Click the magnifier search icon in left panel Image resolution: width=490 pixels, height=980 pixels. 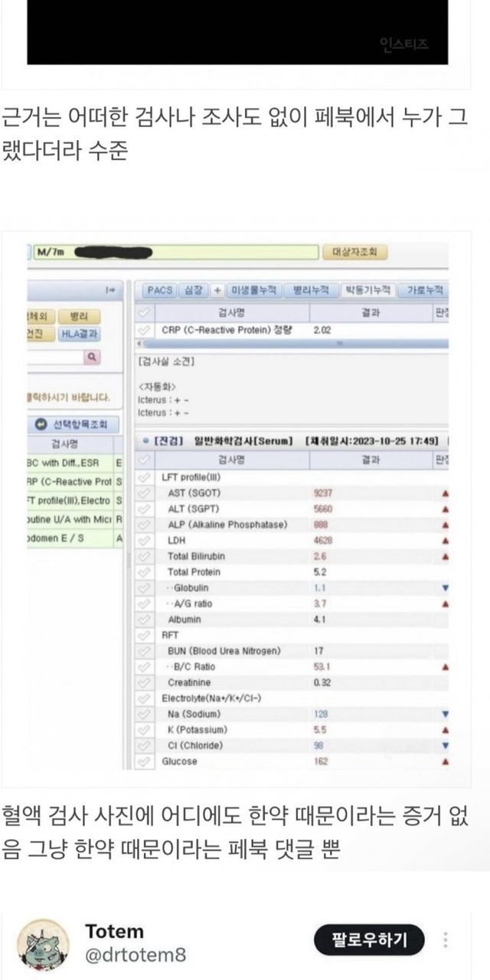pyautogui.click(x=91, y=356)
